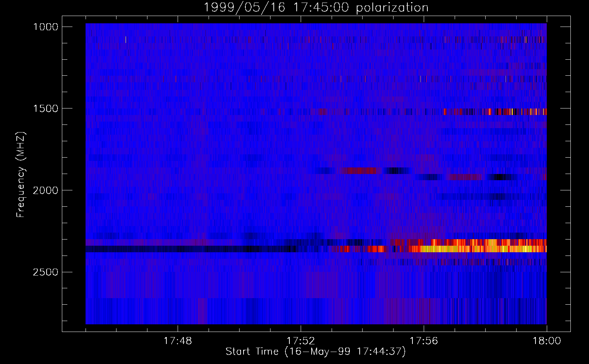Click the red burst near 1875 MHz

point(360,170)
